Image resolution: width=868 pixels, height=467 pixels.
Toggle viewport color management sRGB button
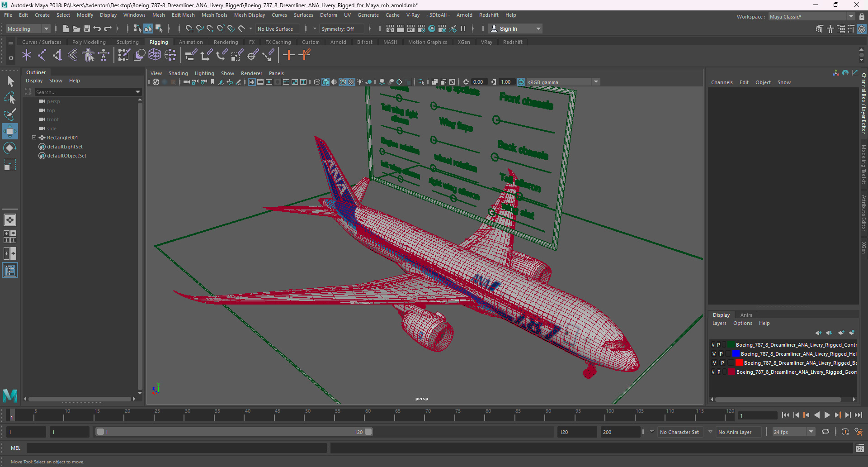(521, 82)
